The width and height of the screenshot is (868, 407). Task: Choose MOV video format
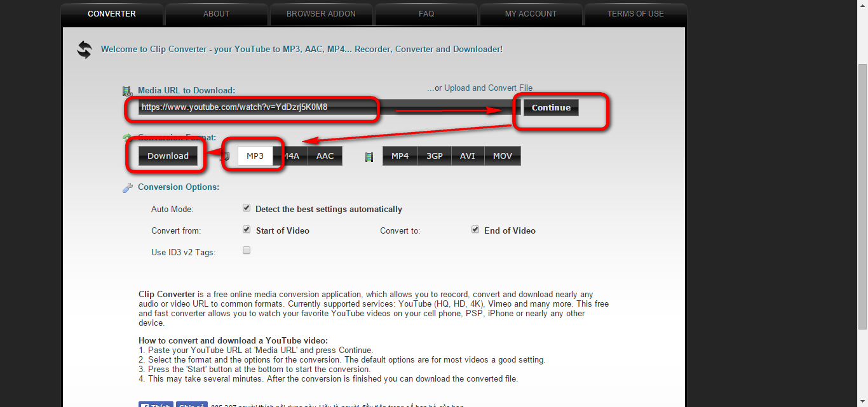(x=503, y=156)
